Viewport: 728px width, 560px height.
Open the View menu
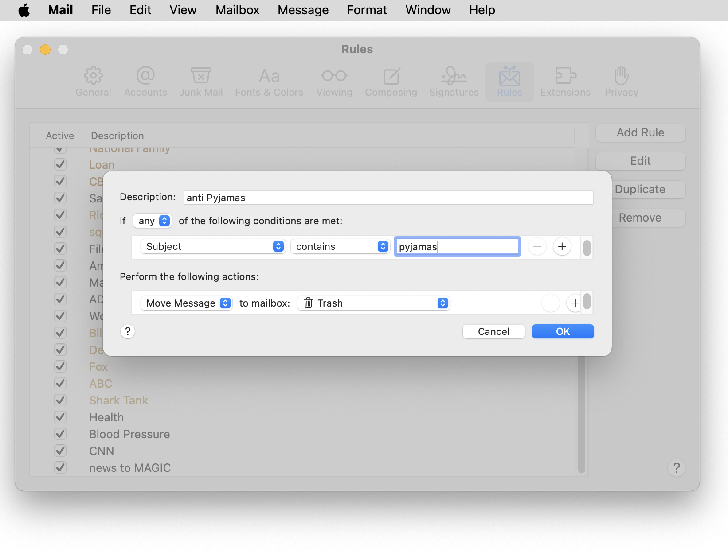183,10
